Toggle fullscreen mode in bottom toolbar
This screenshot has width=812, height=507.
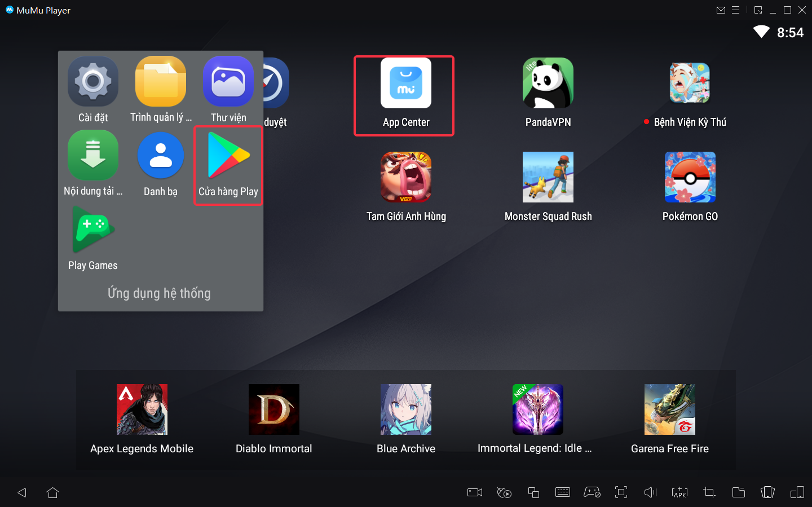click(x=621, y=492)
